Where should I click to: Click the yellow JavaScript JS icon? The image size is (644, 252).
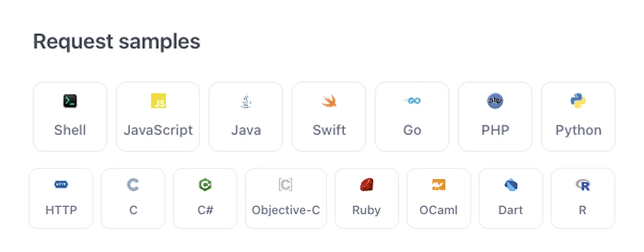[158, 101]
